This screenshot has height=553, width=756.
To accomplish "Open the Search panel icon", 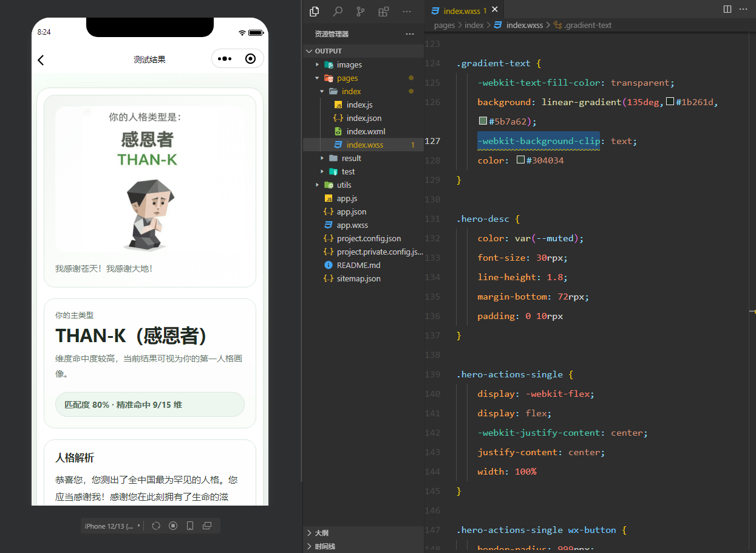I will 338,11.
